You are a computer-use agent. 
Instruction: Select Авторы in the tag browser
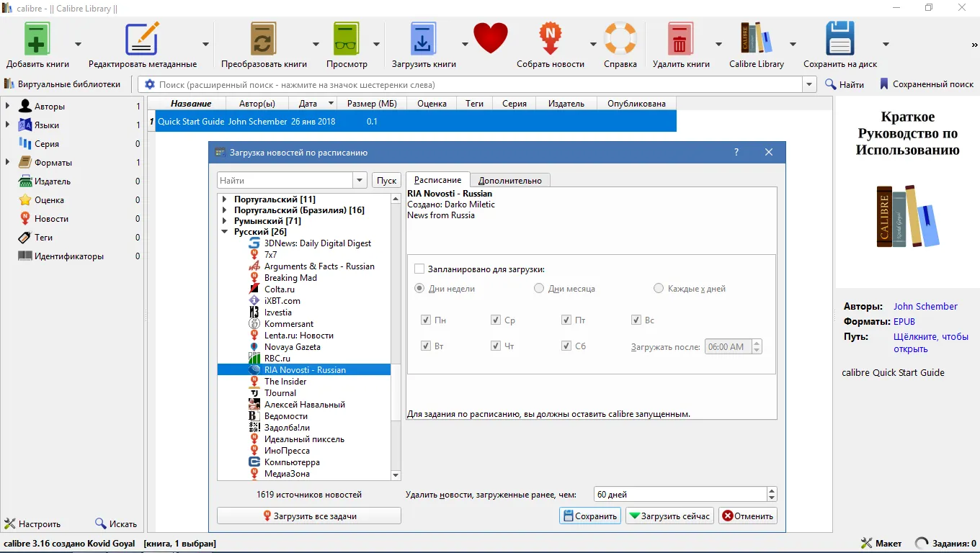pyautogui.click(x=50, y=107)
